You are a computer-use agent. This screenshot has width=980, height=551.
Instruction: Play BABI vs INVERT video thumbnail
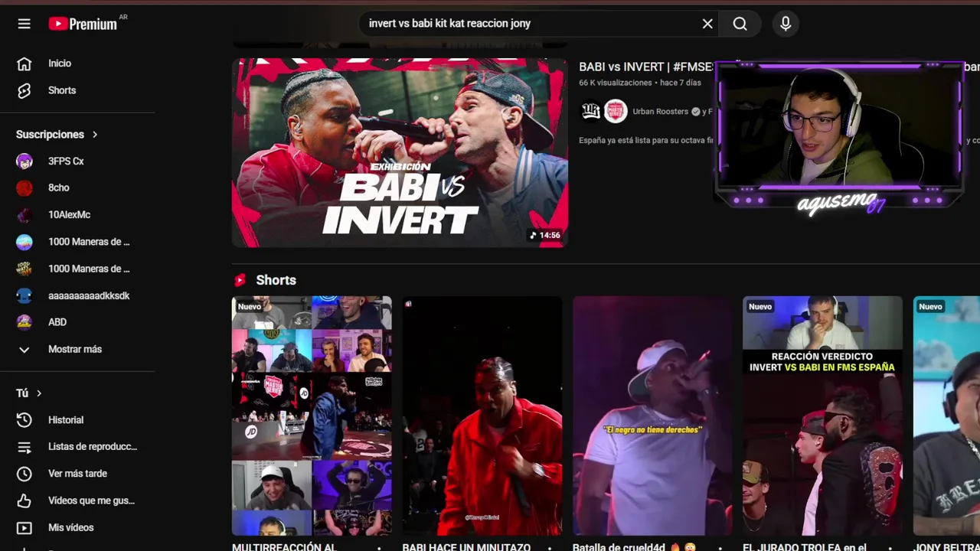click(400, 153)
